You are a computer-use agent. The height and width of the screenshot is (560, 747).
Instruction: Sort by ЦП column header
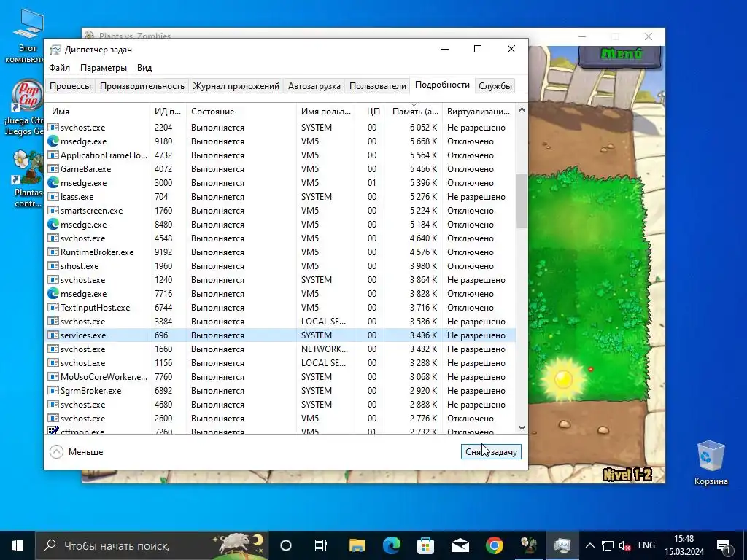pos(370,112)
